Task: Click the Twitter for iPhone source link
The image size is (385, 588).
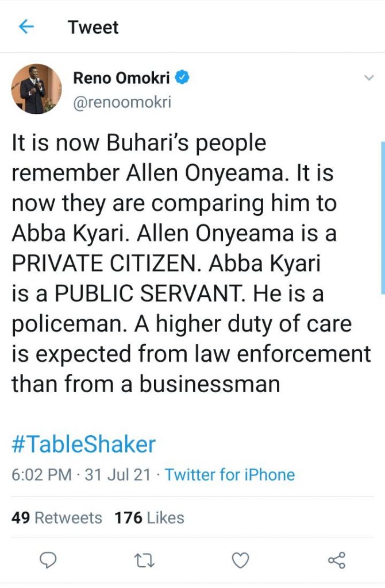Action: point(230,475)
